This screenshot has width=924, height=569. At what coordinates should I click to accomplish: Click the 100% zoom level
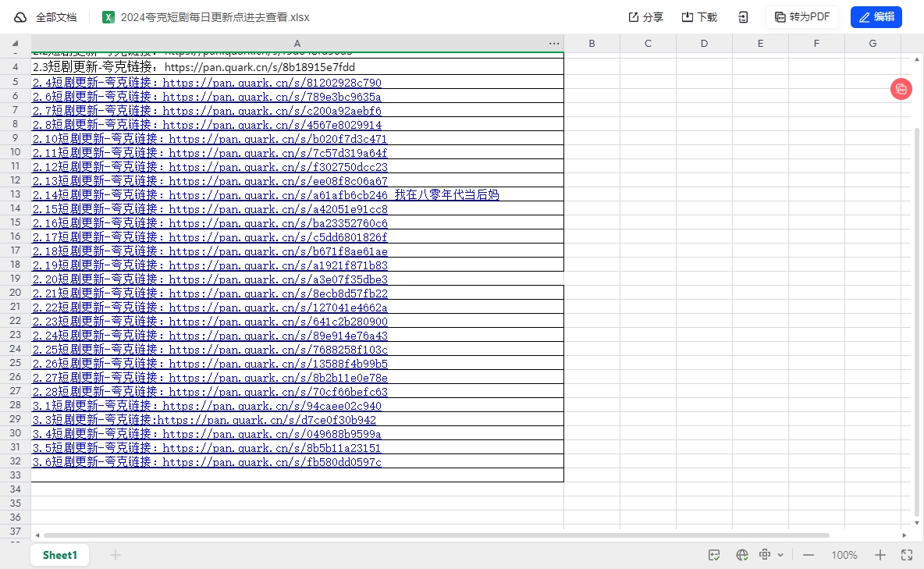pyautogui.click(x=844, y=556)
